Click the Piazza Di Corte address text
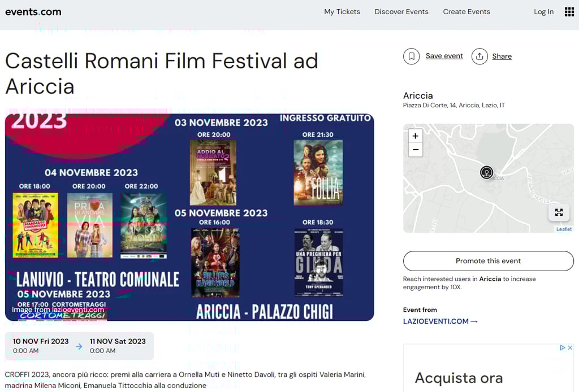This screenshot has width=579, height=392. [x=454, y=106]
